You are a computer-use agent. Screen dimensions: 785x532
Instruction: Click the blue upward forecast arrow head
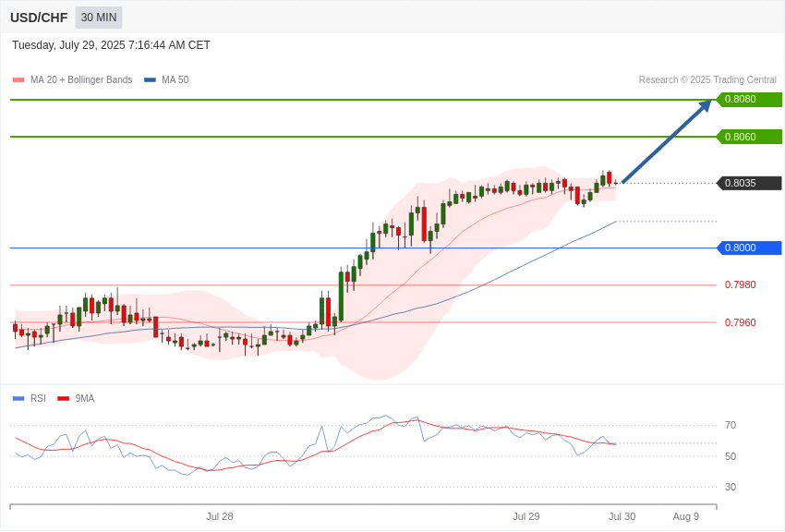pyautogui.click(x=705, y=105)
